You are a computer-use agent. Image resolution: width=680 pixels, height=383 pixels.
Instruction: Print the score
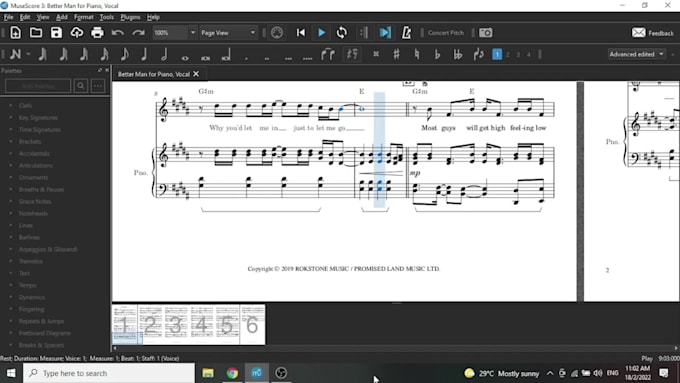[97, 33]
